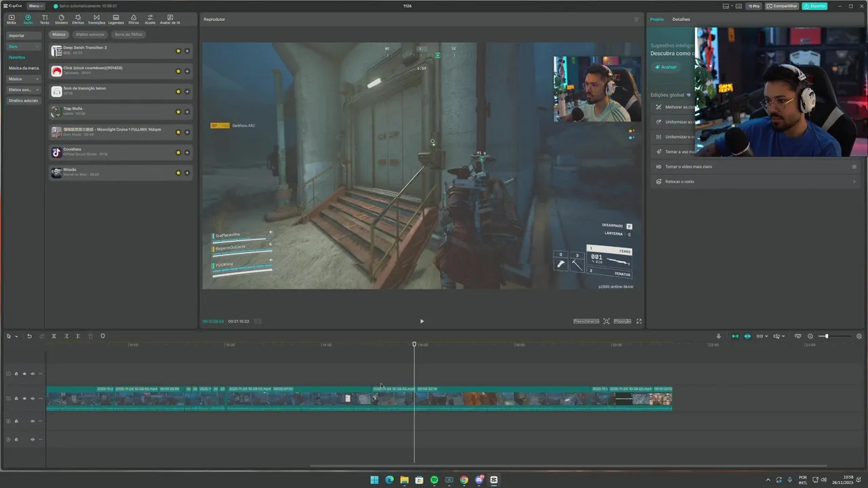
Task: Mute the main video track
Action: (33, 399)
